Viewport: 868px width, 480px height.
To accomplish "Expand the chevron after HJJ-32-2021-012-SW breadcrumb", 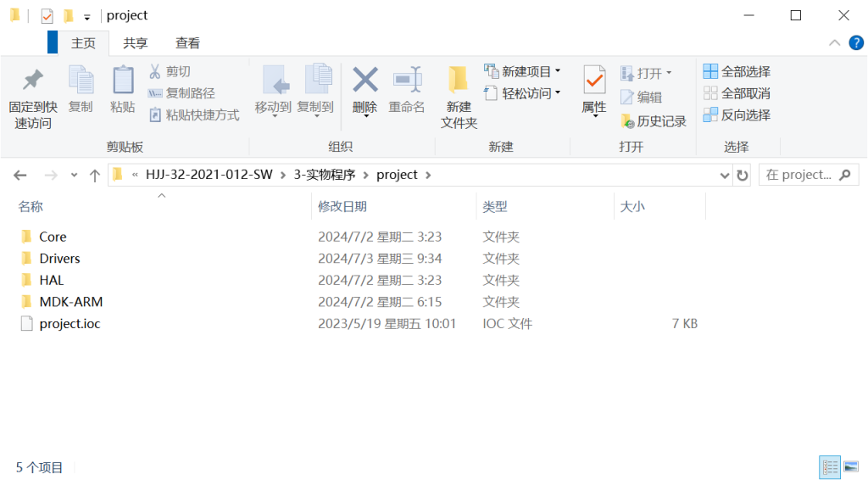I will tap(283, 175).
